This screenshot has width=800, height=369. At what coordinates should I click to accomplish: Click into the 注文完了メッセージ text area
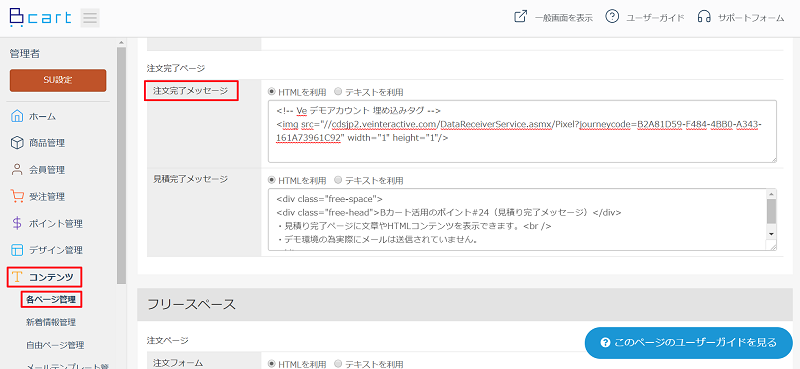pyautogui.click(x=522, y=132)
